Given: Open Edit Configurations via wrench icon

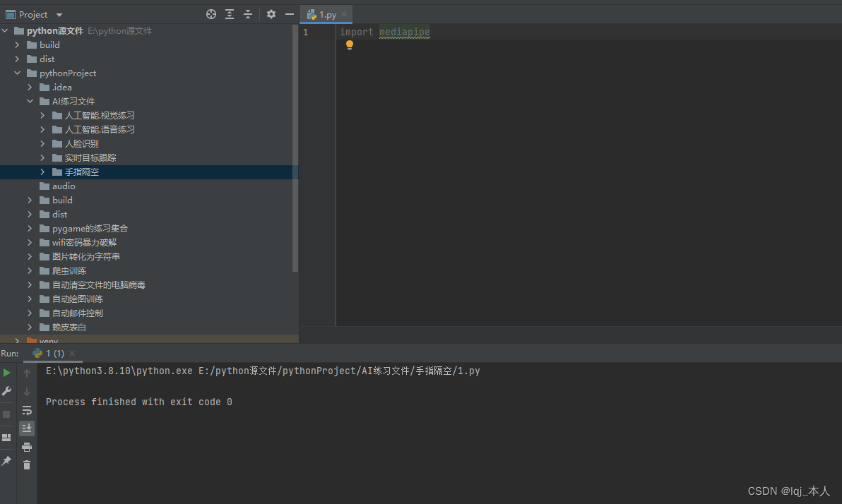Looking at the screenshot, I should [6, 392].
